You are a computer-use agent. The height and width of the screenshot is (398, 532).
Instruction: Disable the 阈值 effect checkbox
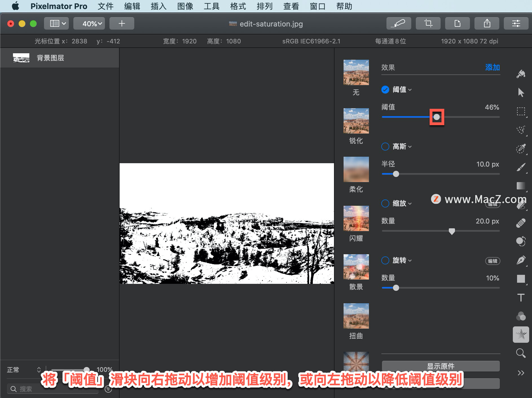(385, 90)
